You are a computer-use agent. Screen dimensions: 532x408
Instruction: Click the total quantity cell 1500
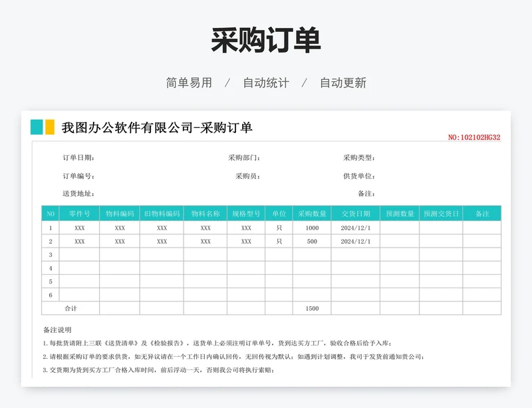coord(312,308)
